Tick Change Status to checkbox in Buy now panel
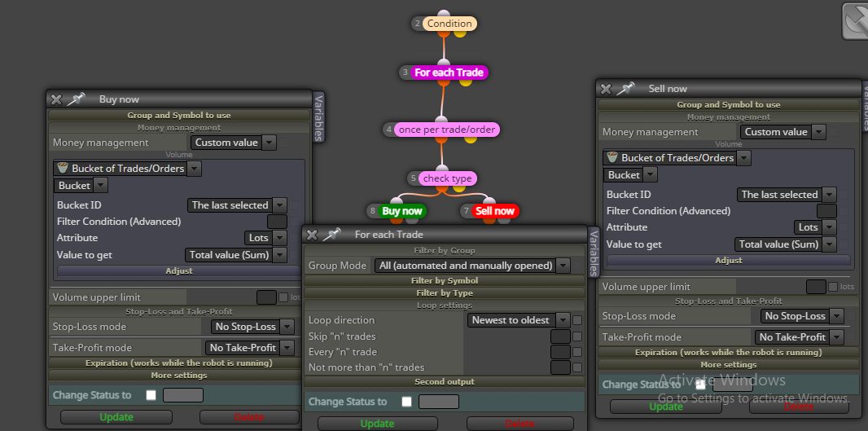 pos(151,395)
